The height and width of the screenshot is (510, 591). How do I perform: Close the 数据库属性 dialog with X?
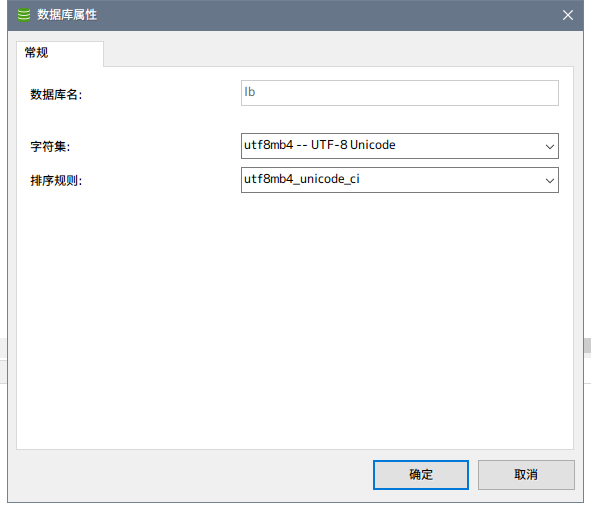568,15
